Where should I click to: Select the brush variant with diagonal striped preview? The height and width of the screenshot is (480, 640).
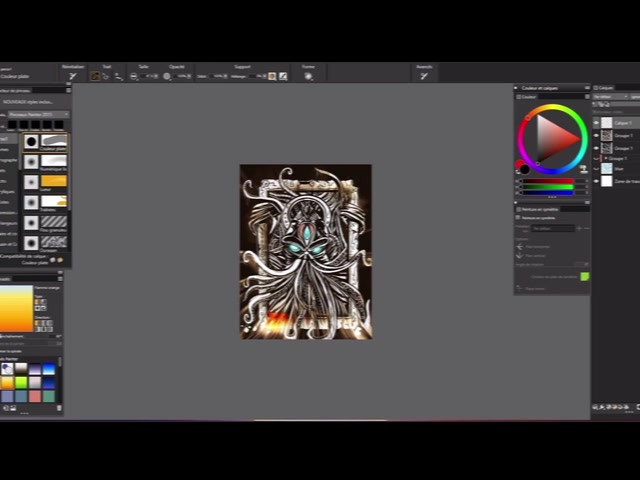tap(45, 223)
